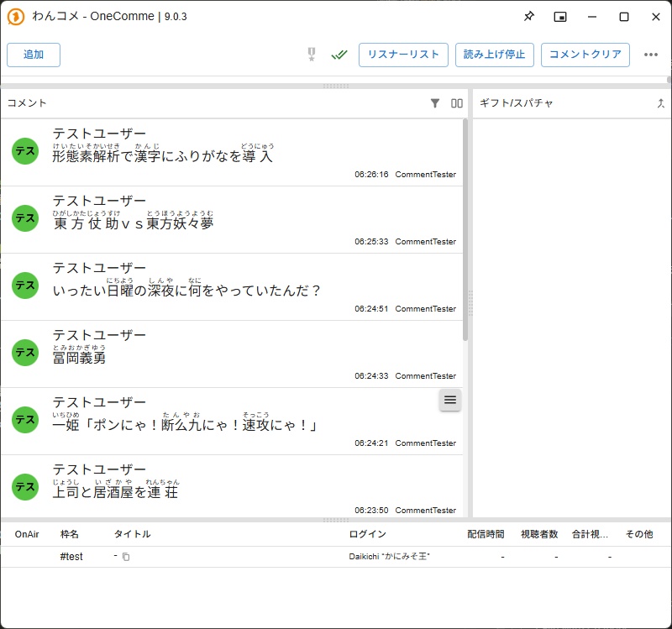
Task: Clear comments with the コメントクリア button
Action: 585,55
